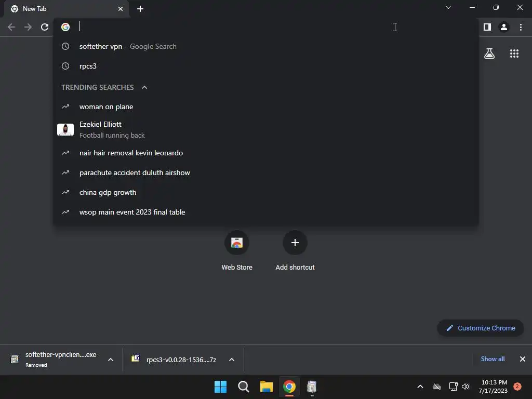Screen dimensions: 532x399
Task: Open the notification badge showing 2
Action: (x=517, y=387)
